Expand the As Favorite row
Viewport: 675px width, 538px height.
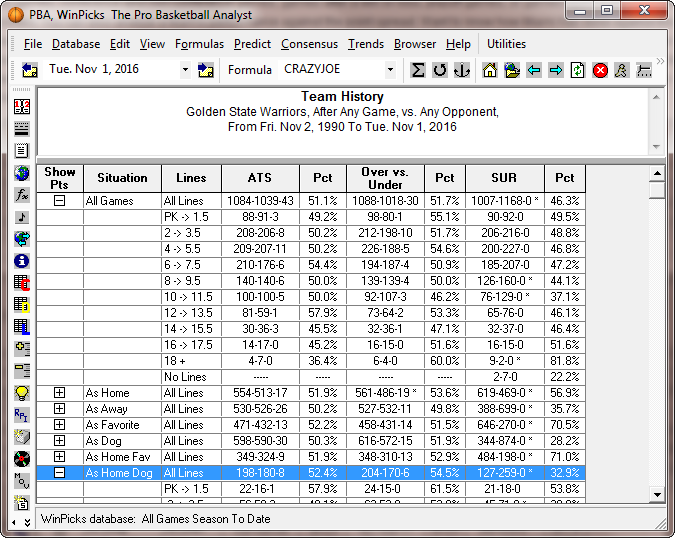point(59,424)
